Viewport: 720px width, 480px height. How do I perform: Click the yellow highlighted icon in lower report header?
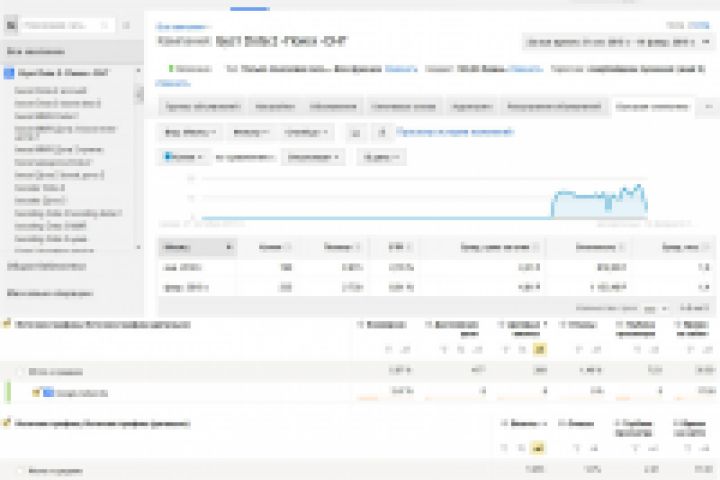(x=538, y=447)
